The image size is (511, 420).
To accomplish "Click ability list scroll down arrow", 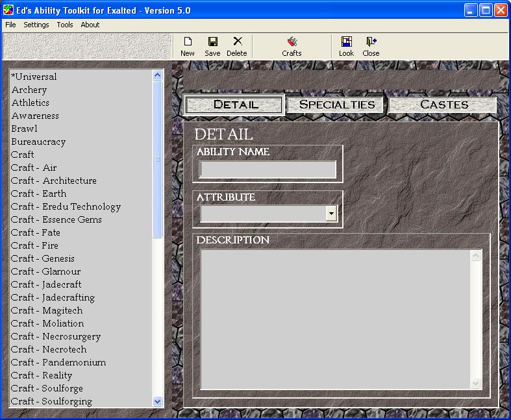I will click(157, 401).
